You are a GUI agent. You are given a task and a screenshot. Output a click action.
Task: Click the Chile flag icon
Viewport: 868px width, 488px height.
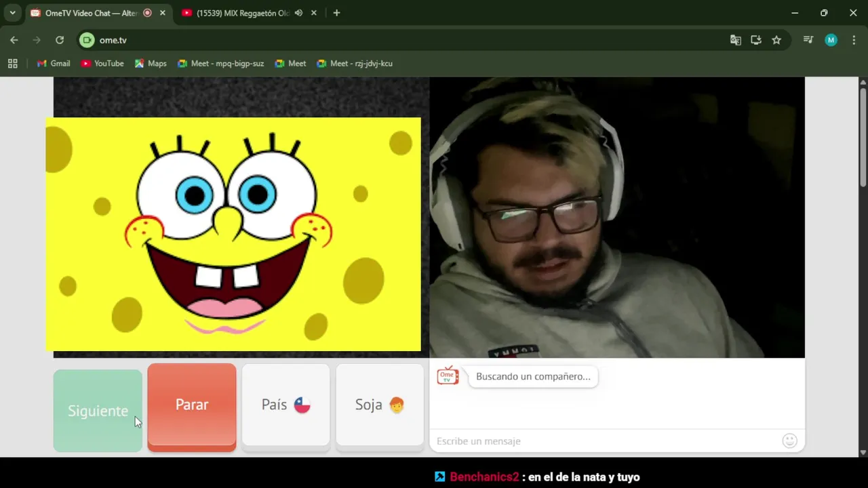pyautogui.click(x=302, y=405)
